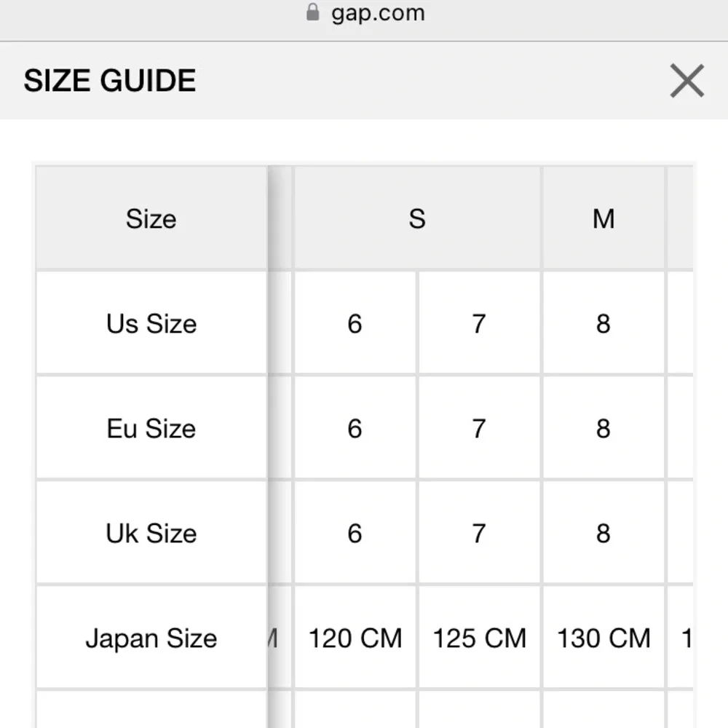Screen dimensions: 728x728
Task: Tap the lock icon beside gap.com
Action: click(313, 12)
